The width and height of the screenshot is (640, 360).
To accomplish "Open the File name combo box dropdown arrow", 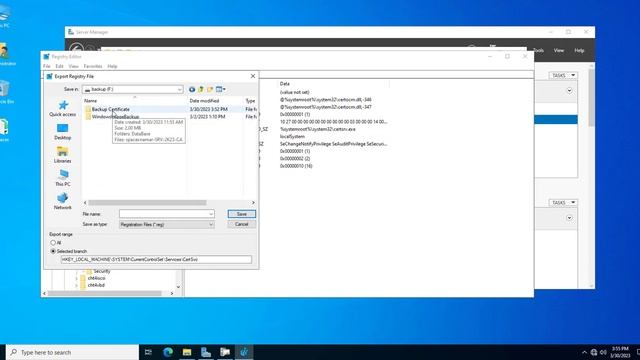I will [x=211, y=214].
